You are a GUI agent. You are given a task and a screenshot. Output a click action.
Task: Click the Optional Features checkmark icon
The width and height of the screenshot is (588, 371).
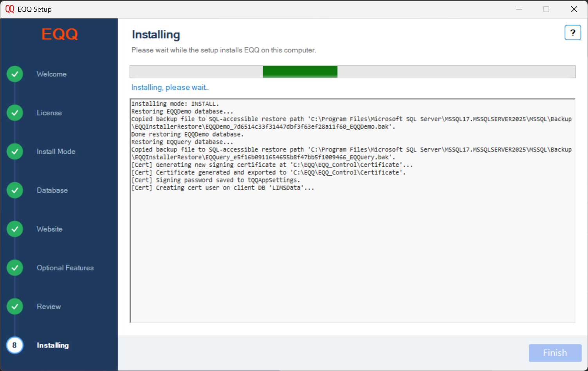[x=14, y=268]
